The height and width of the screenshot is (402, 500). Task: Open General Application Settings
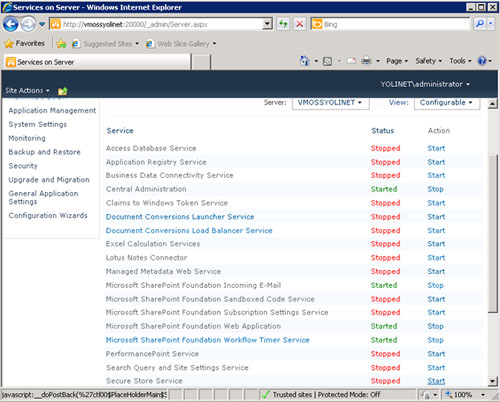(43, 197)
